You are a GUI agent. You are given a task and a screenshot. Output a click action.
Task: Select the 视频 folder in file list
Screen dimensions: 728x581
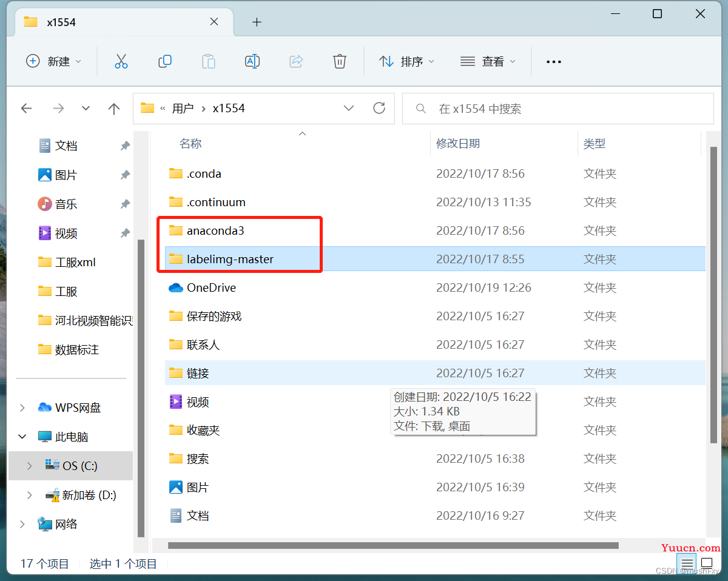tap(435, 401)
